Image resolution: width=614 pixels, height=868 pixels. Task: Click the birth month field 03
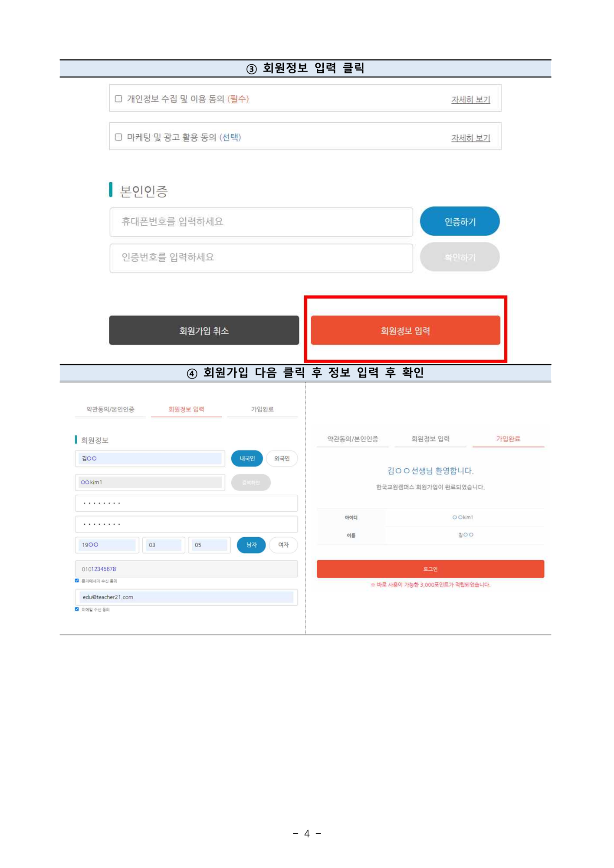point(164,545)
